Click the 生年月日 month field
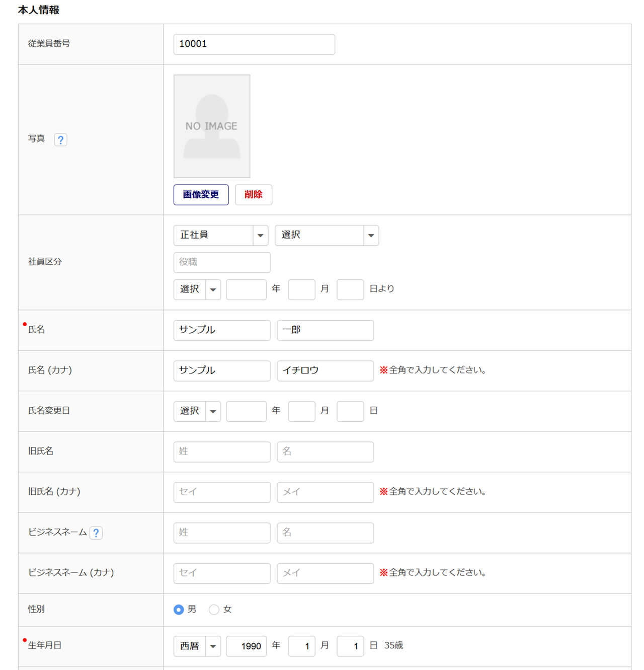 301,646
